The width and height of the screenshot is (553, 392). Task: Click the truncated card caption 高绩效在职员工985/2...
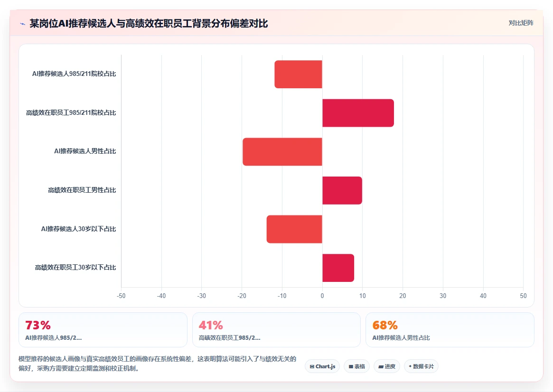pos(230,338)
